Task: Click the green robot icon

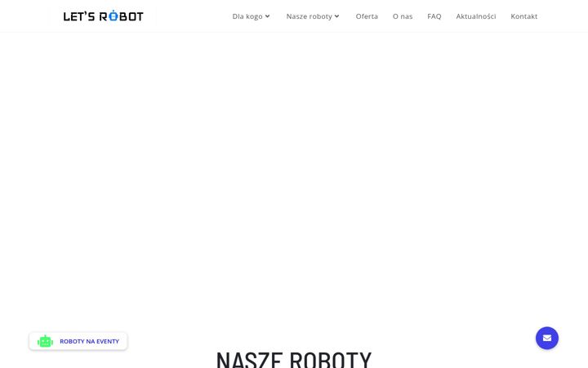Action: [45, 341]
